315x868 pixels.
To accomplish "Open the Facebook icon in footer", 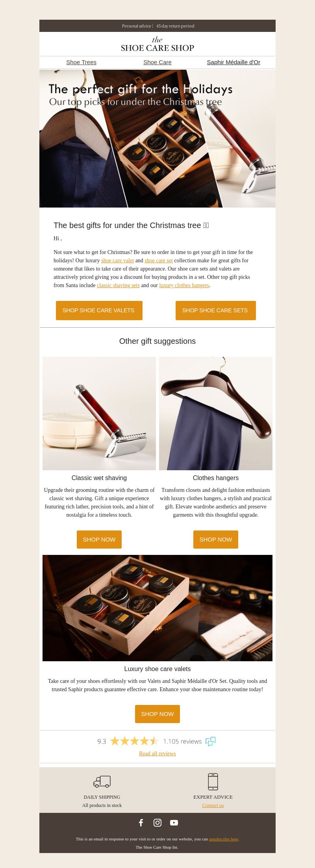I will [x=141, y=822].
